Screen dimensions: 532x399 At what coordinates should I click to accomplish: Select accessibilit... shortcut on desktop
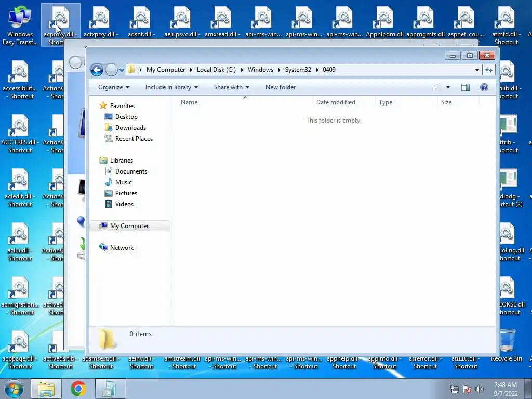pyautogui.click(x=20, y=79)
